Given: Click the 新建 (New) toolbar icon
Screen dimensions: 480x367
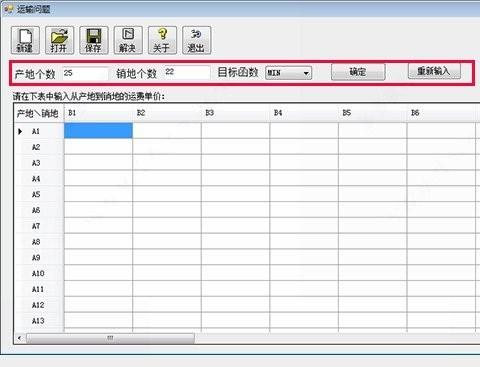Looking at the screenshot, I should [25, 40].
